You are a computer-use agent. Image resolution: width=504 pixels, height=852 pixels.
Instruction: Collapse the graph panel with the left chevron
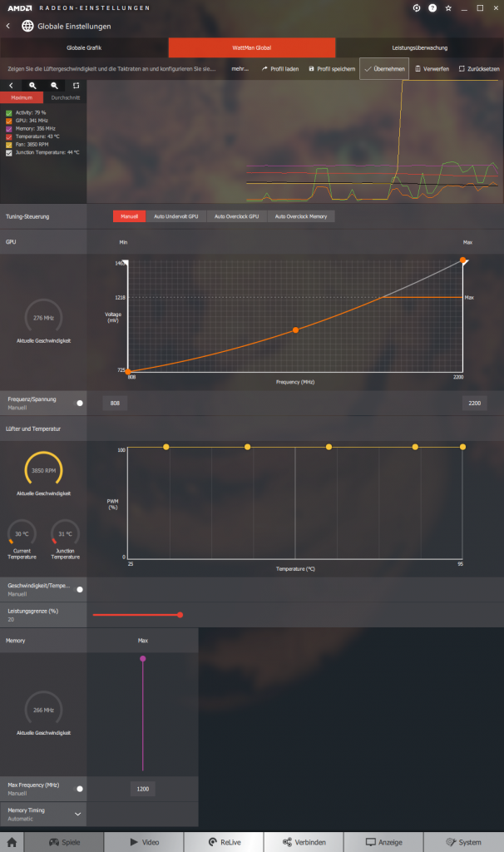point(11,86)
